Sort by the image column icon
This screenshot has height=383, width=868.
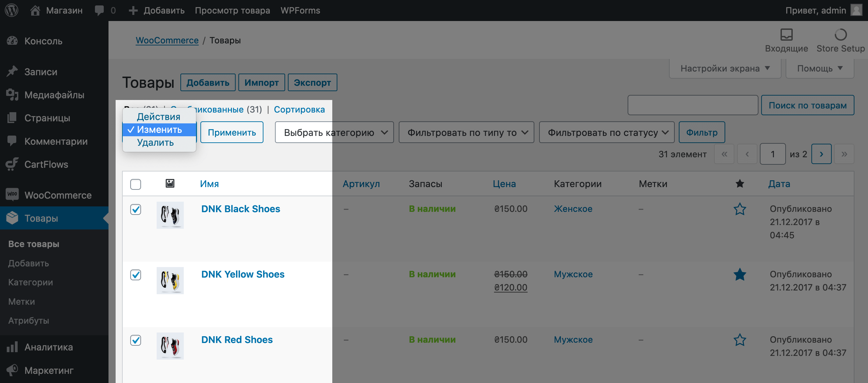pyautogui.click(x=170, y=183)
